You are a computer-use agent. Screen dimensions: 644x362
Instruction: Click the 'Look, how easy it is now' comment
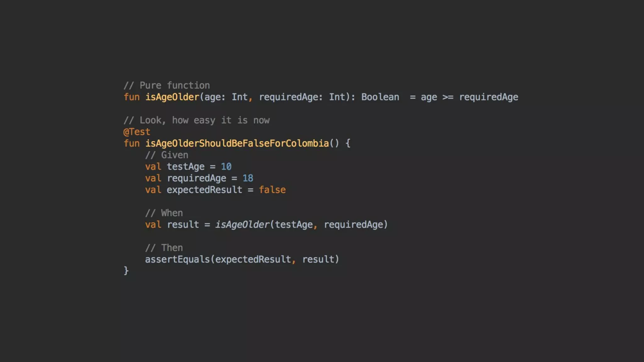(197, 120)
